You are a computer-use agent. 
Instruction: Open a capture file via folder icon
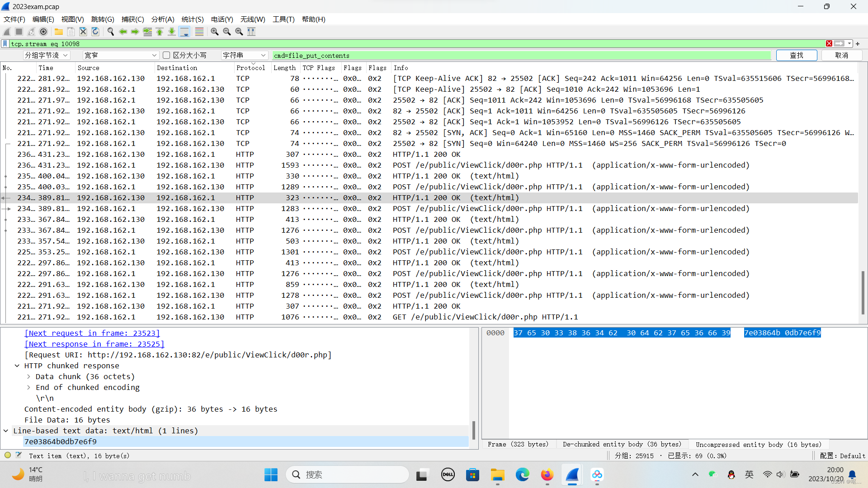click(x=59, y=32)
